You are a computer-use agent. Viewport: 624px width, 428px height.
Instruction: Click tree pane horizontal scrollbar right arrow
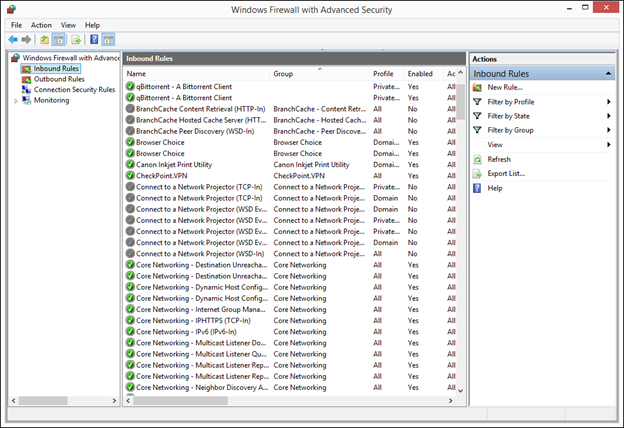(x=114, y=401)
